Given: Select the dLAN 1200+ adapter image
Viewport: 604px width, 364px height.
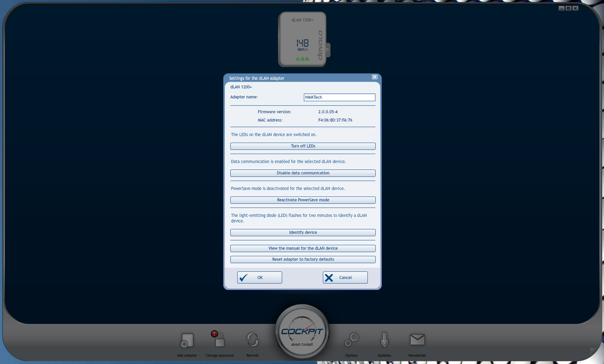Looking at the screenshot, I should pos(302,39).
